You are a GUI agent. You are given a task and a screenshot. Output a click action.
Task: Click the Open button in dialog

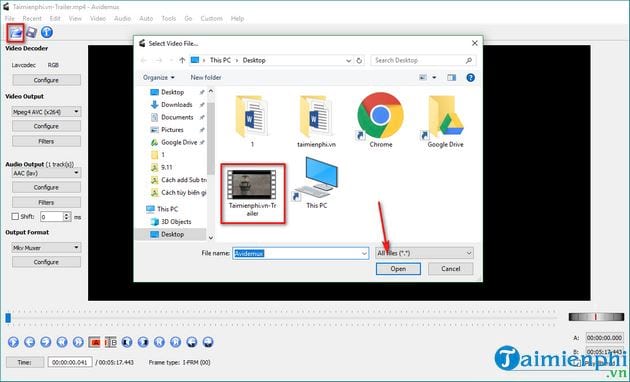click(x=398, y=269)
